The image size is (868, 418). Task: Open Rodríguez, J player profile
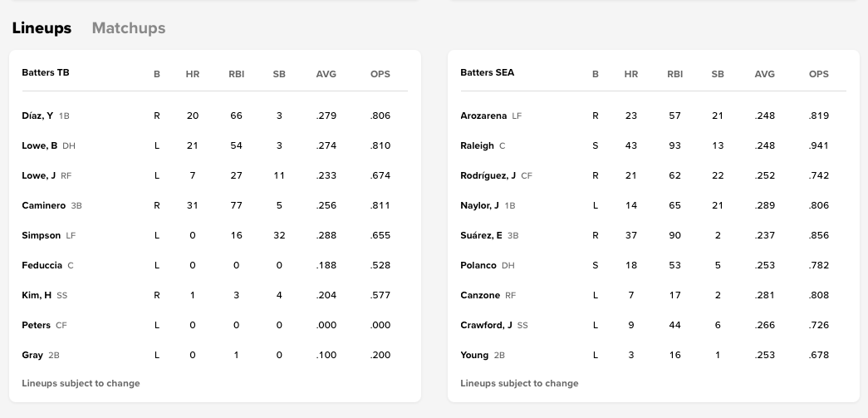(x=488, y=175)
